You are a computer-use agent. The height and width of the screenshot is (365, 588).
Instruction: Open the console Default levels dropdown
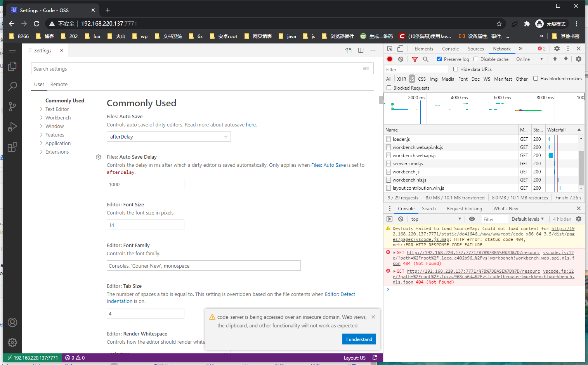528,219
